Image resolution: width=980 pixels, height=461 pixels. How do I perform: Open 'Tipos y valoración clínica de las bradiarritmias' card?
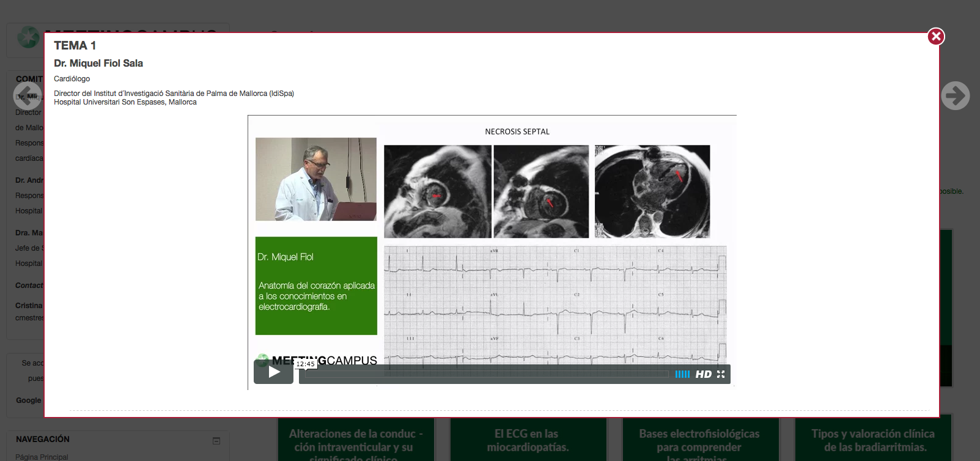(x=873, y=440)
